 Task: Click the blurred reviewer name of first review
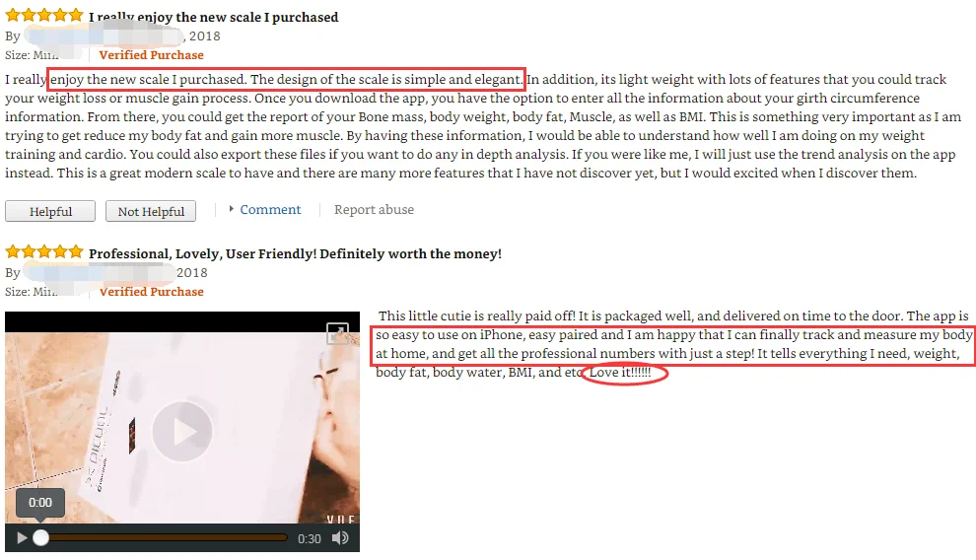pos(105,36)
